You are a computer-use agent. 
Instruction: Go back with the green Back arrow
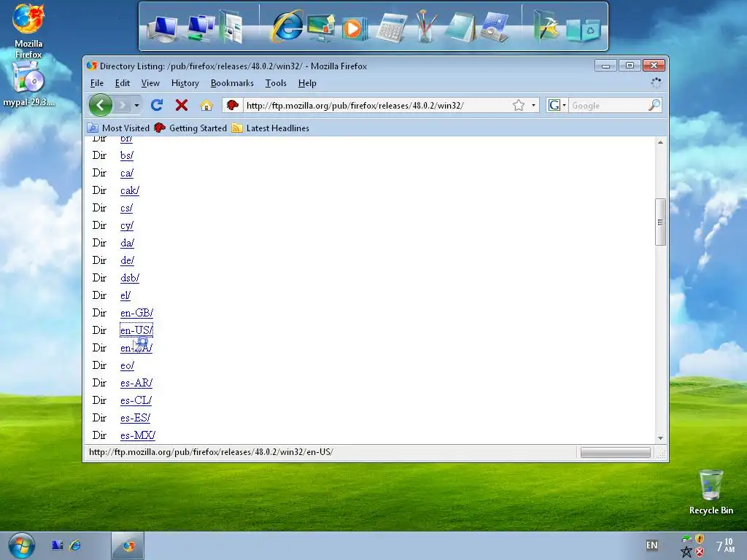101,105
